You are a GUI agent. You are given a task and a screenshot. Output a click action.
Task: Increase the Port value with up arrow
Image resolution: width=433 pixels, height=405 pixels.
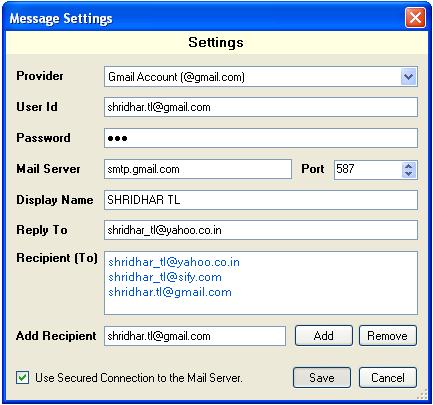pos(409,166)
